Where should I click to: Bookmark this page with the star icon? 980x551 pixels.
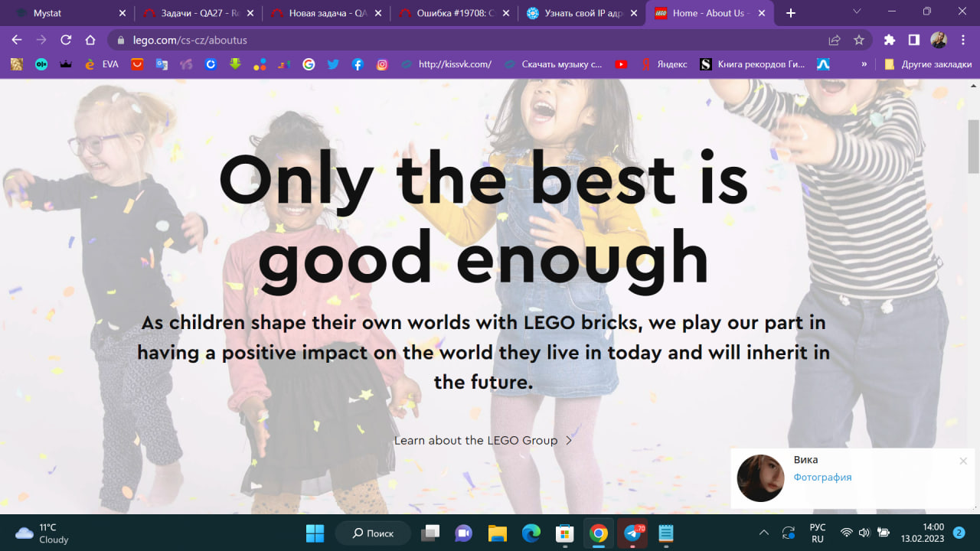[x=859, y=40]
